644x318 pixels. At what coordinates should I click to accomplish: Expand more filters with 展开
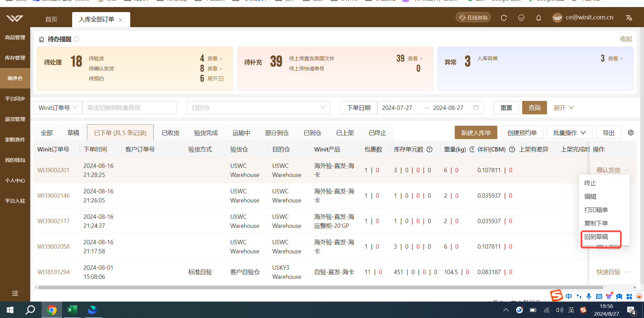[x=563, y=108]
